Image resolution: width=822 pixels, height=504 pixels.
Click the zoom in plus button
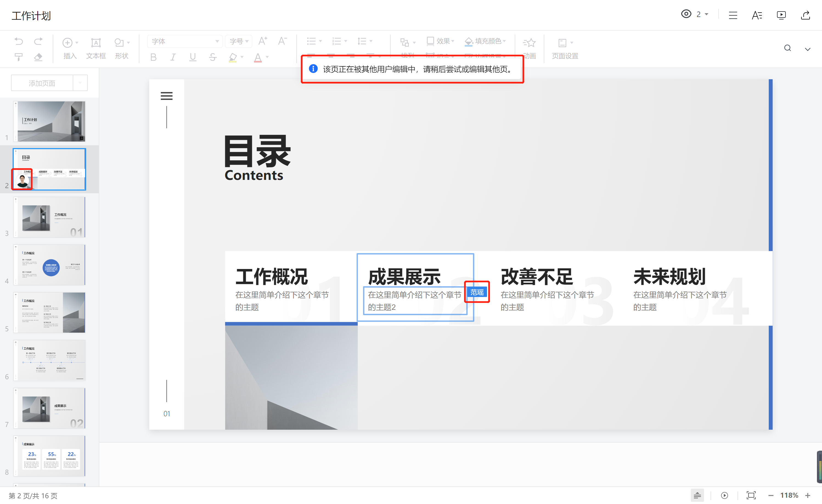coord(808,495)
